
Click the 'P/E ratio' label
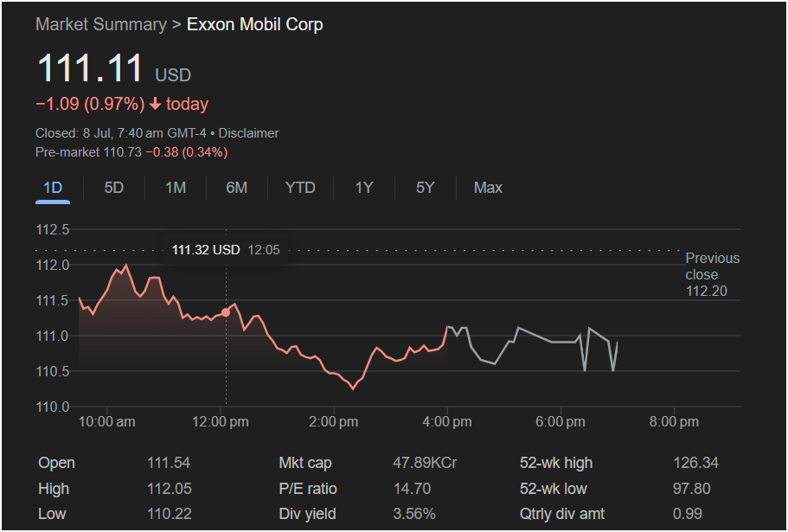click(x=308, y=488)
